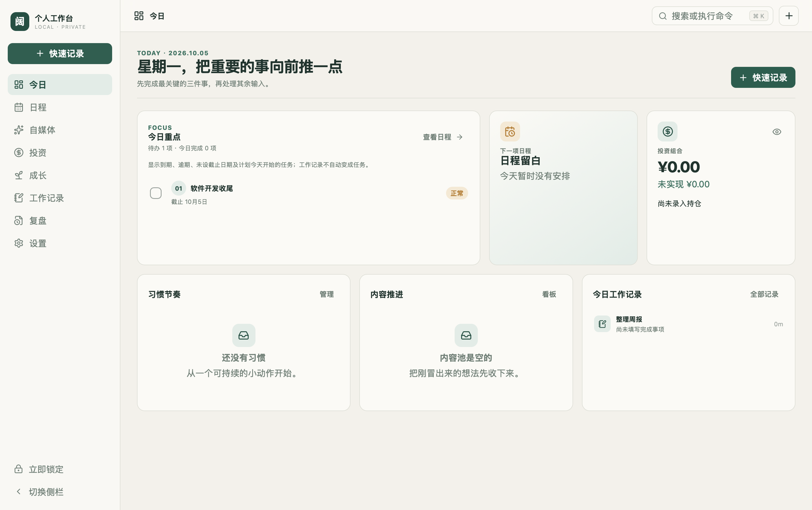The image size is (812, 510).
Task: Click the 整理周报 note icon
Action: click(x=602, y=324)
